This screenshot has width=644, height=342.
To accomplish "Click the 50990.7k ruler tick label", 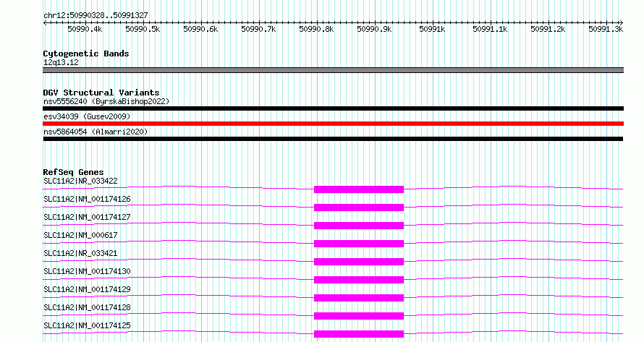I will 258,29.
